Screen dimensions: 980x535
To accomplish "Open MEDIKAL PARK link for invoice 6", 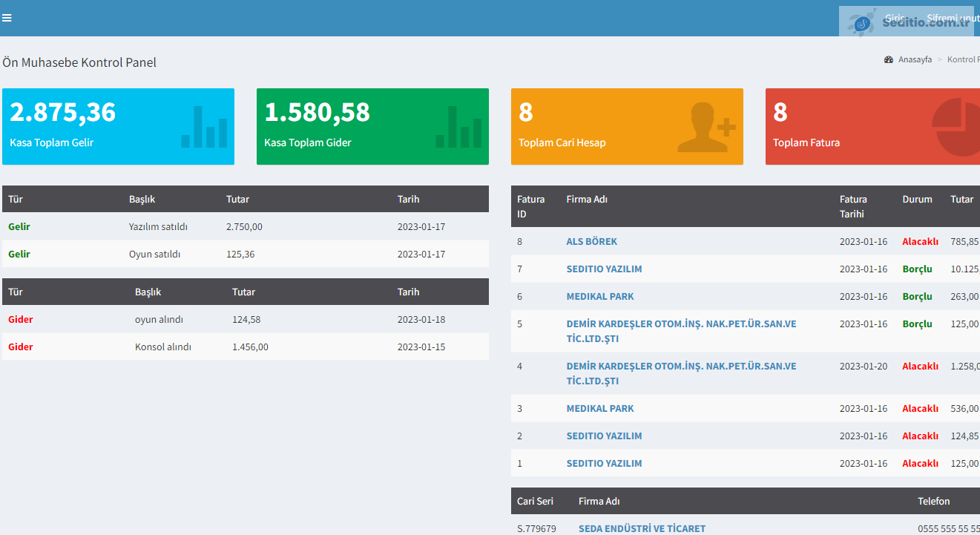I will tap(600, 296).
